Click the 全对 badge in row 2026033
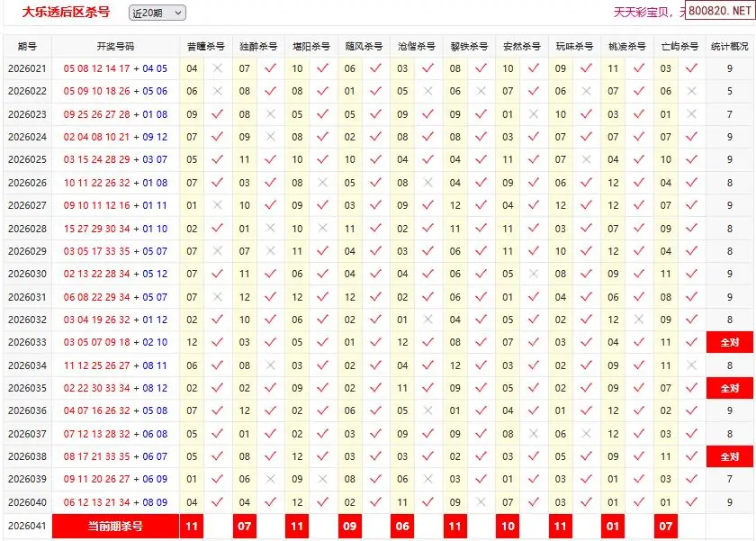Screen dimensions: 756x541 (729, 342)
